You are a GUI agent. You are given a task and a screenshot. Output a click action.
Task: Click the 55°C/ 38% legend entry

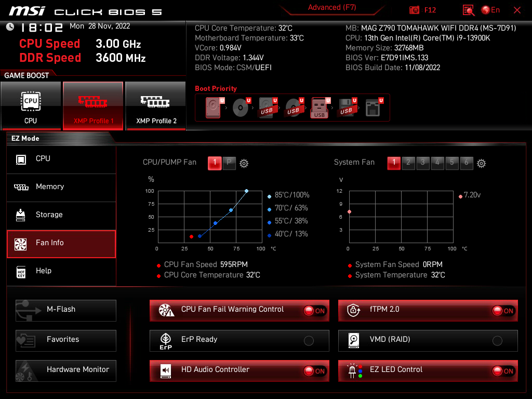[x=288, y=221]
